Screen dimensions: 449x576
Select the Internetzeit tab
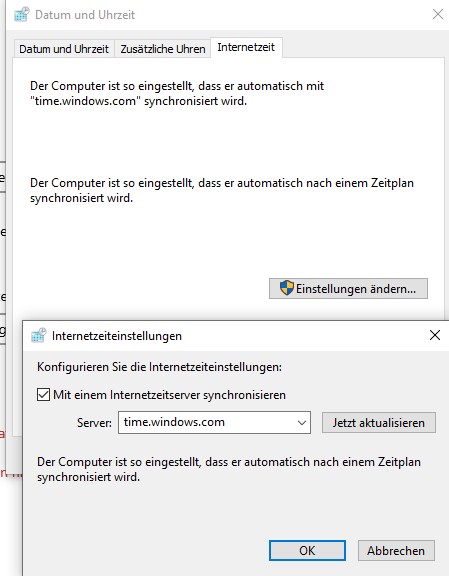pos(246,47)
